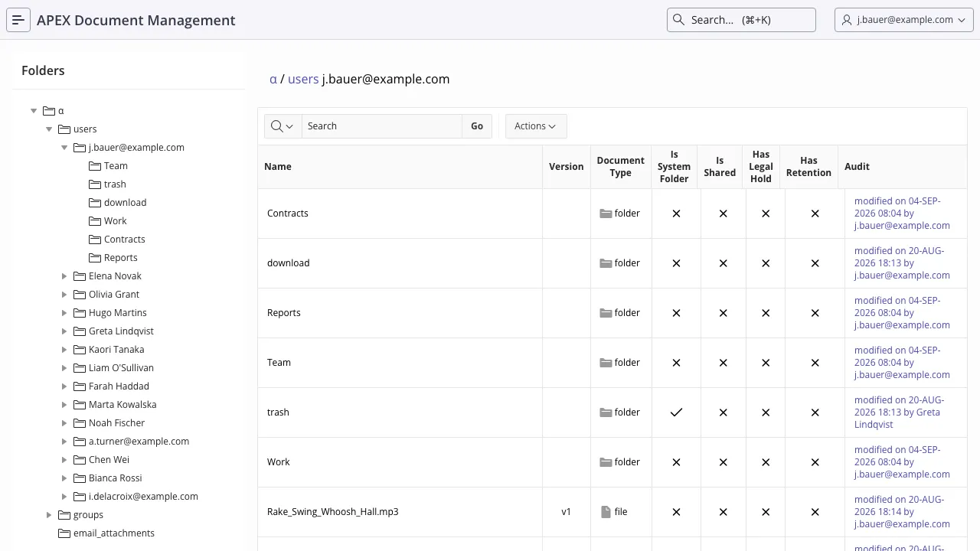The width and height of the screenshot is (980, 551).
Task: Click the Has Retention cross for Work
Action: [x=815, y=462]
